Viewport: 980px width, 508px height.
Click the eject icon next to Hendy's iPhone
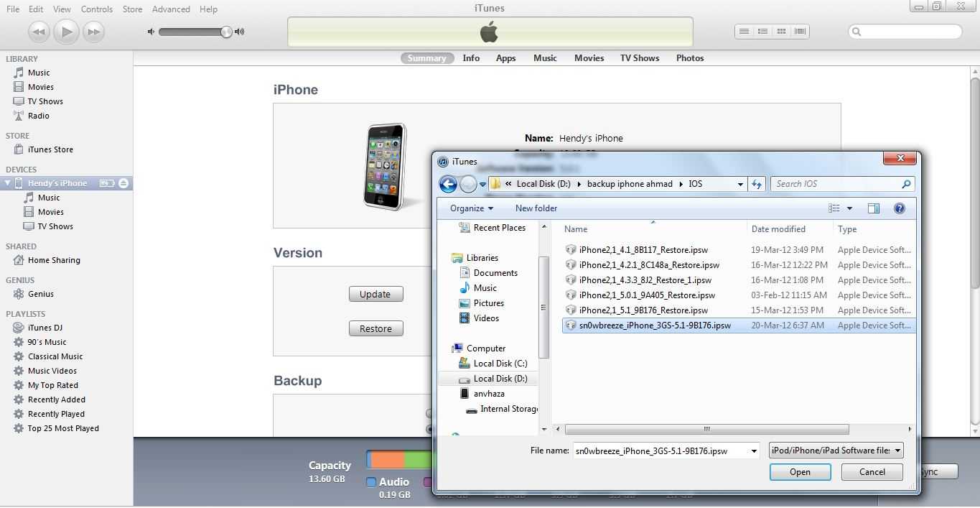(123, 183)
